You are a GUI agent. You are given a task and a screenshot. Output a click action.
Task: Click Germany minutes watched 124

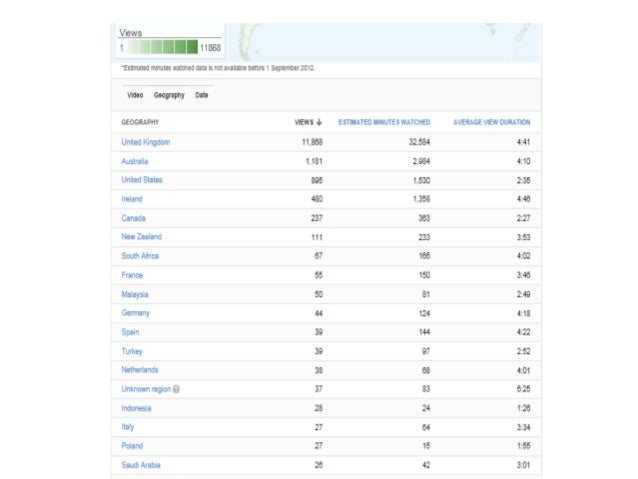[x=424, y=313]
